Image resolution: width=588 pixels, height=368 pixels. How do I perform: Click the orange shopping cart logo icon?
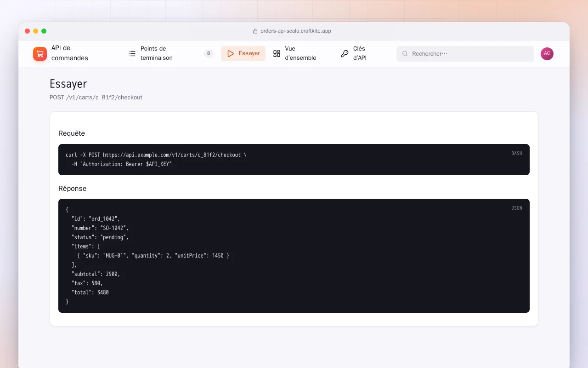tap(40, 54)
